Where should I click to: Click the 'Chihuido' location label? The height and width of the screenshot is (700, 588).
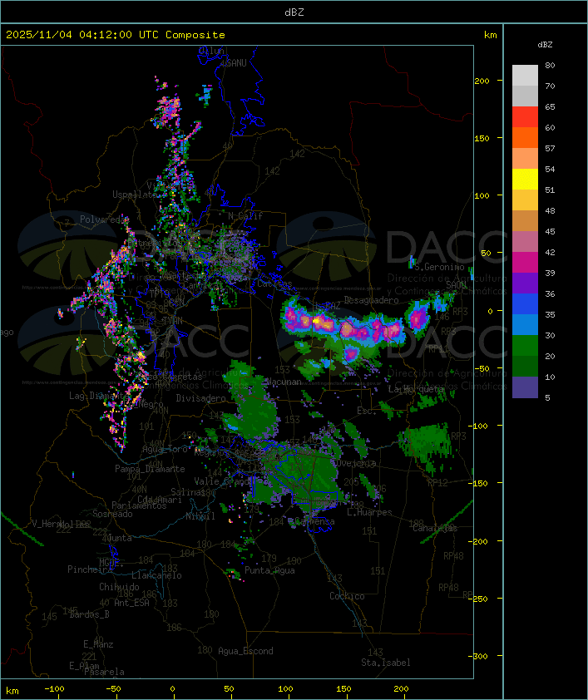click(119, 587)
